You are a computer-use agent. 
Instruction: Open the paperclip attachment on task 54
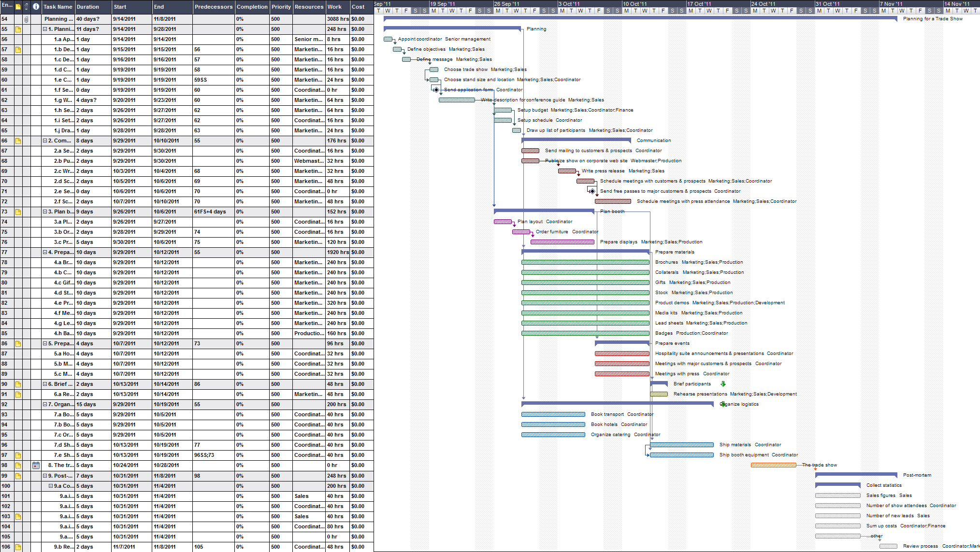pos(27,19)
